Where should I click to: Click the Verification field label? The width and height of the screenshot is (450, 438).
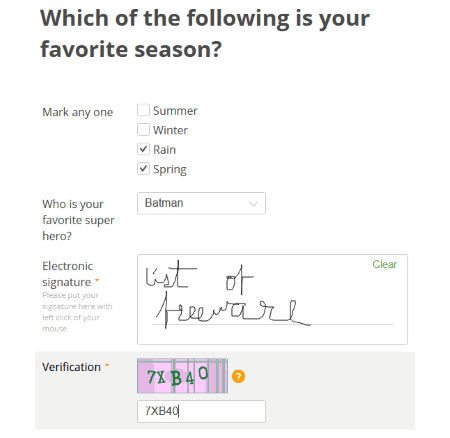coord(71,367)
